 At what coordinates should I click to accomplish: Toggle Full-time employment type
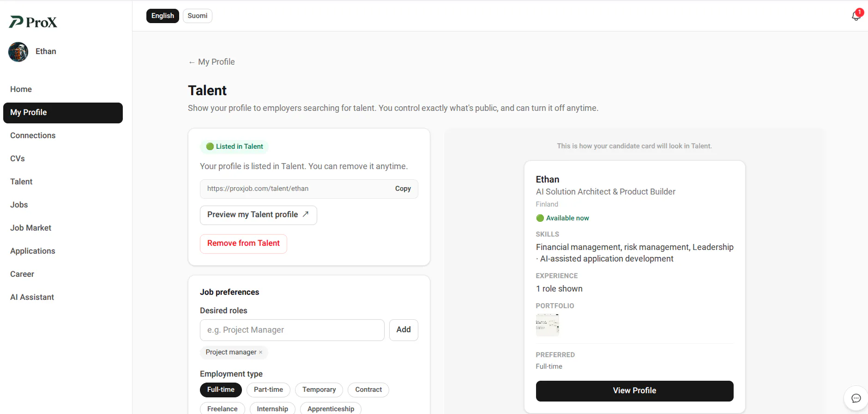pyautogui.click(x=221, y=390)
